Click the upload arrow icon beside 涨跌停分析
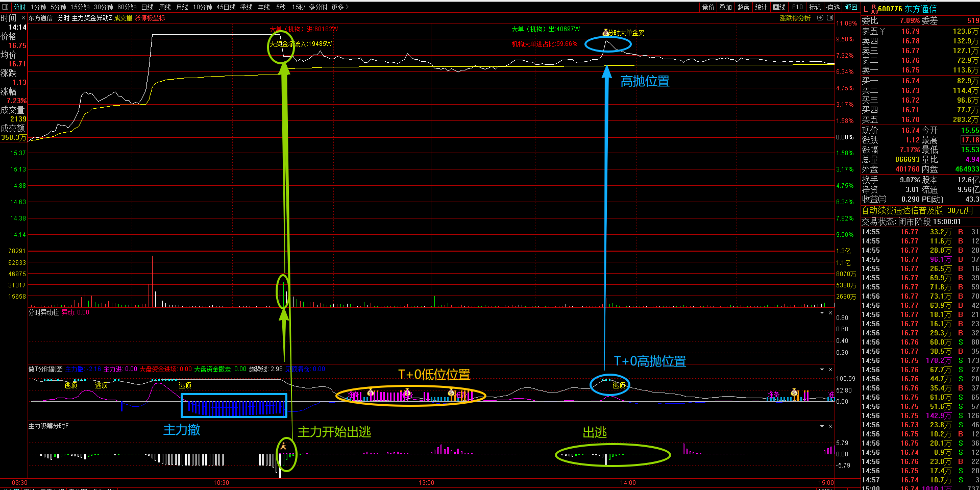 coord(820,18)
